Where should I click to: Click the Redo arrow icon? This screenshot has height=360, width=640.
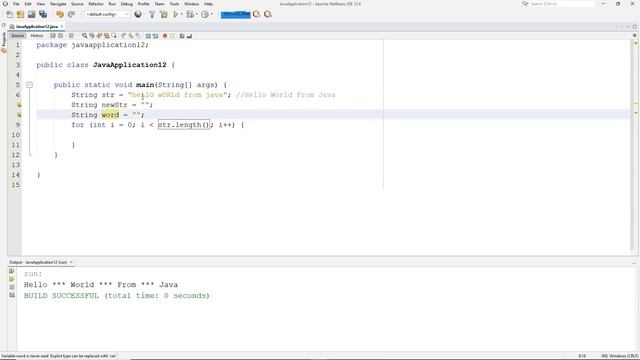pyautogui.click(x=71, y=14)
